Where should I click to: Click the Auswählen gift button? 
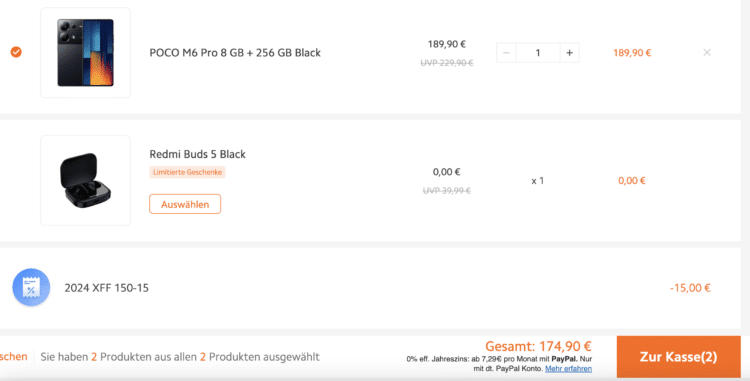[185, 204]
